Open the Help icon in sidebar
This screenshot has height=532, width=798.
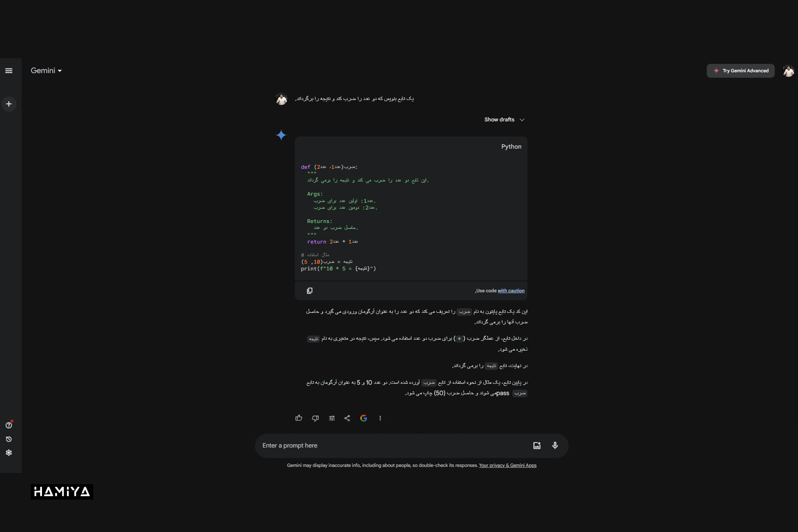point(9,425)
